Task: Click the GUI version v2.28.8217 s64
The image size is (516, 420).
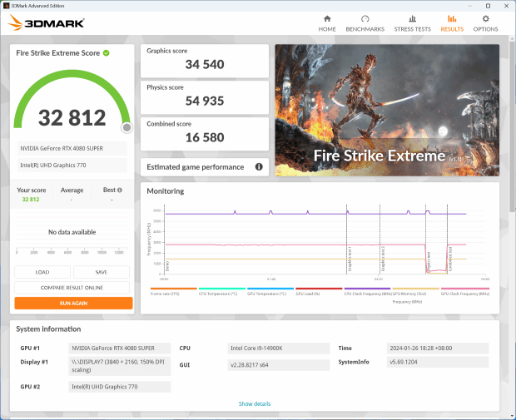Action: (x=279, y=365)
